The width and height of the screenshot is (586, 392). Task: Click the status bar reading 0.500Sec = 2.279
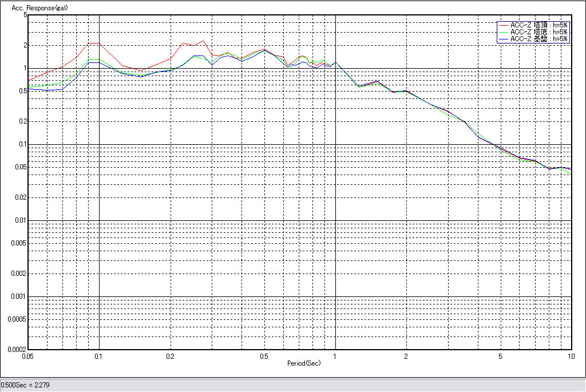coord(26,385)
